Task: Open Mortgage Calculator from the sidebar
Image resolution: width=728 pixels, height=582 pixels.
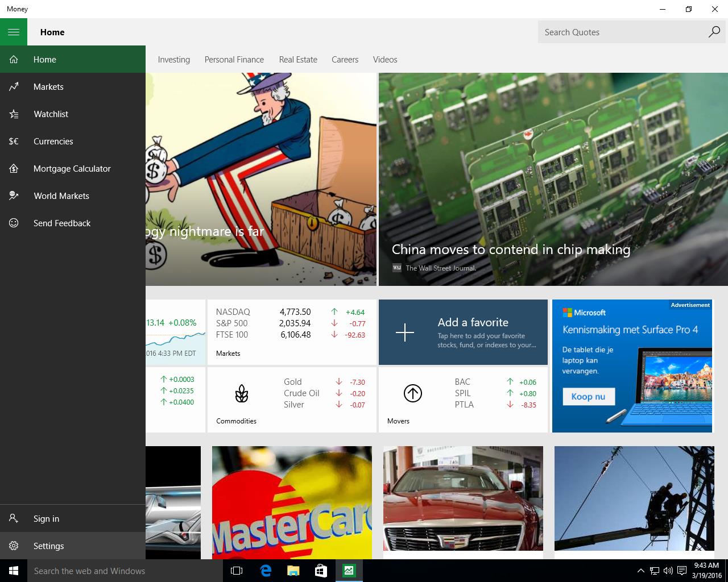Action: coord(73,168)
